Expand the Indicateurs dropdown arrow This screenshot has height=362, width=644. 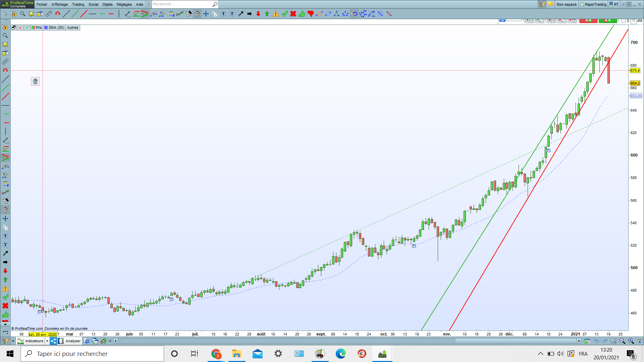[47, 341]
